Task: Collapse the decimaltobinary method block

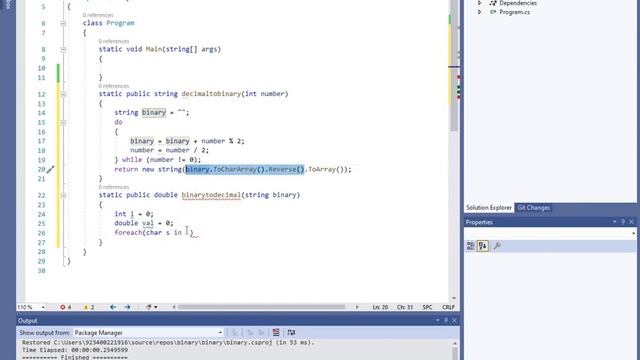Action: coord(63,94)
